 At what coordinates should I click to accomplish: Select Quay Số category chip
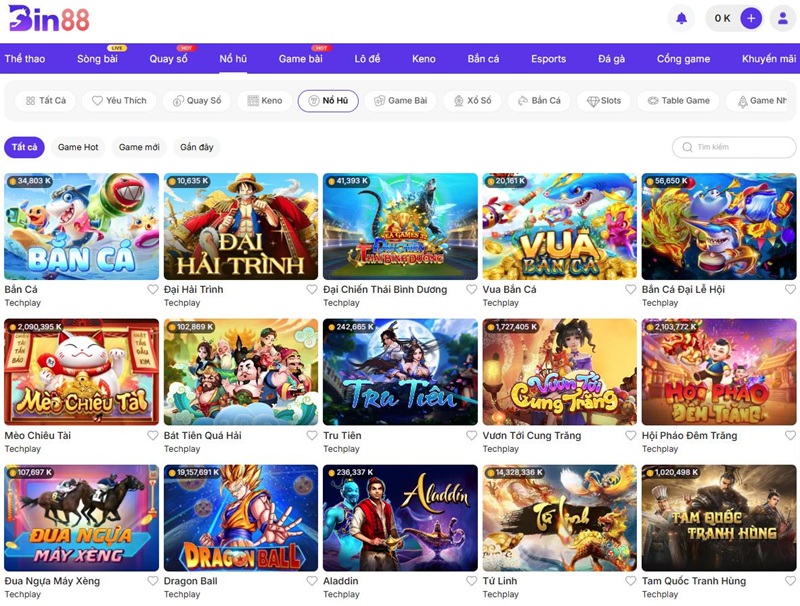point(196,100)
